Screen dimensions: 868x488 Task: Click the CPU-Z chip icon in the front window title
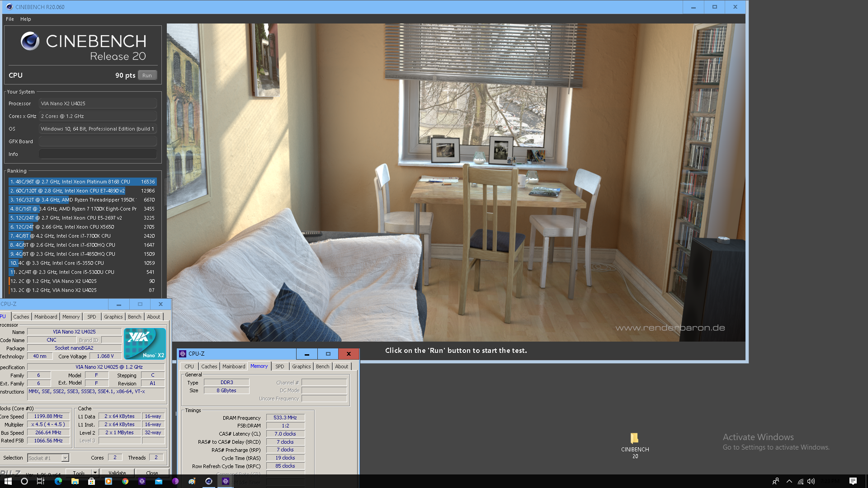(183, 354)
